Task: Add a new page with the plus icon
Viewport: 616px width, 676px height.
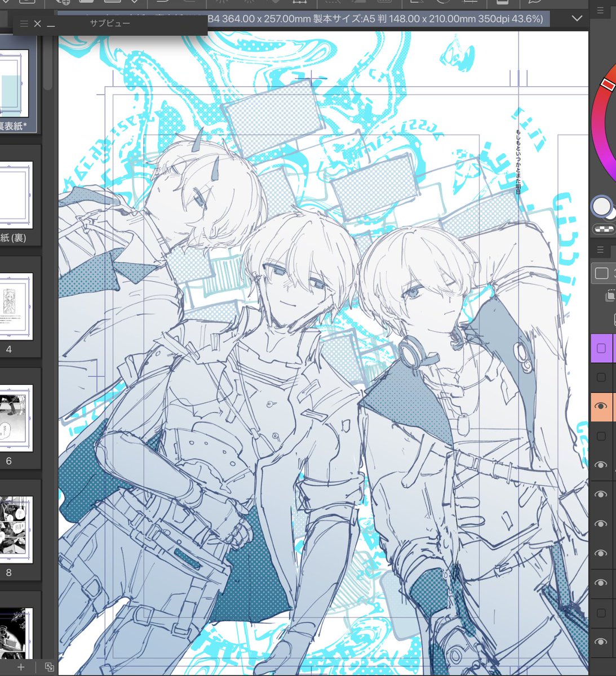Action: pyautogui.click(x=21, y=667)
